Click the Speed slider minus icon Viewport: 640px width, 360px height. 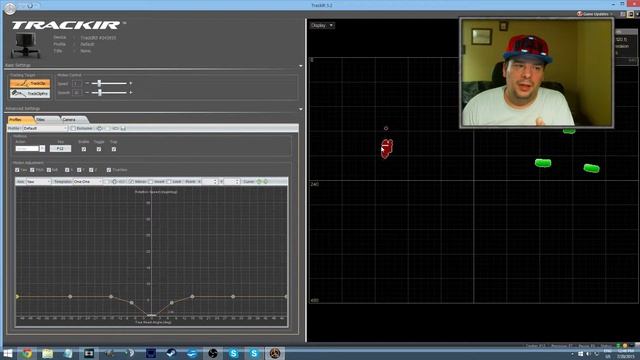[87, 83]
